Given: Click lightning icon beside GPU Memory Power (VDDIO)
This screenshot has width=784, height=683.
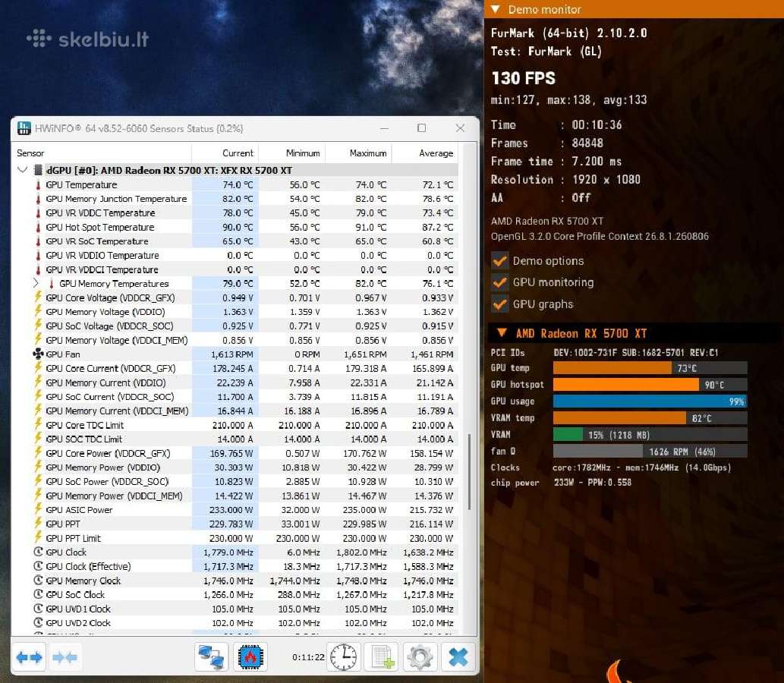Looking at the screenshot, I should pyautogui.click(x=38, y=467).
